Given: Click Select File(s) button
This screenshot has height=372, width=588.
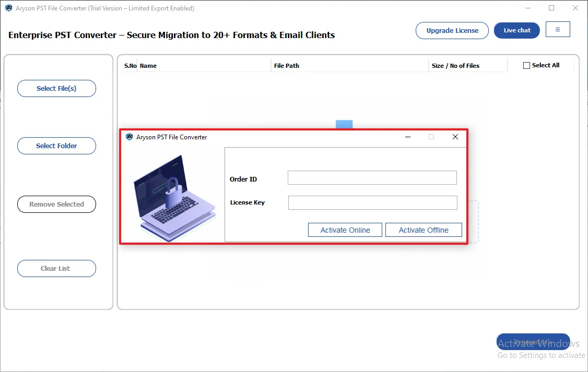Looking at the screenshot, I should [x=56, y=88].
